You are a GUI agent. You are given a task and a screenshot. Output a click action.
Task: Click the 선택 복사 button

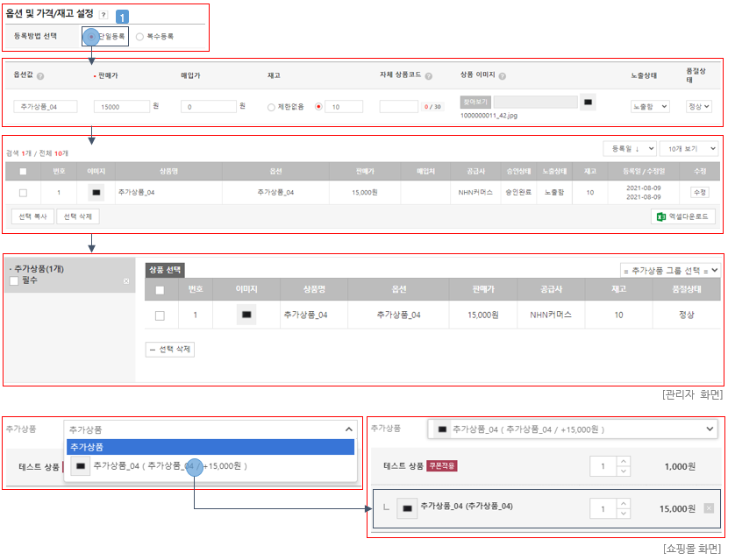[x=32, y=216]
